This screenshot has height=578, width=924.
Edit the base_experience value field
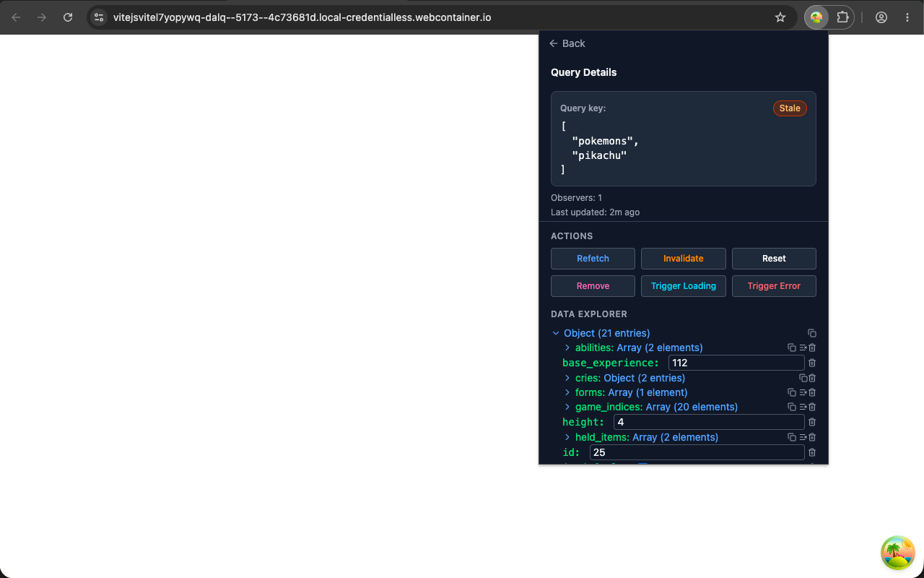pyautogui.click(x=736, y=363)
